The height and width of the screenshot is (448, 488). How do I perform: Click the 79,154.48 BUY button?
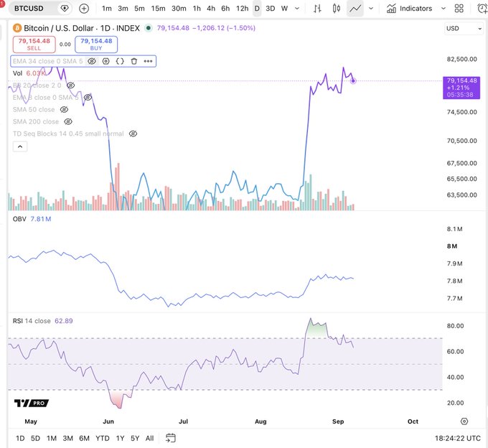click(96, 45)
